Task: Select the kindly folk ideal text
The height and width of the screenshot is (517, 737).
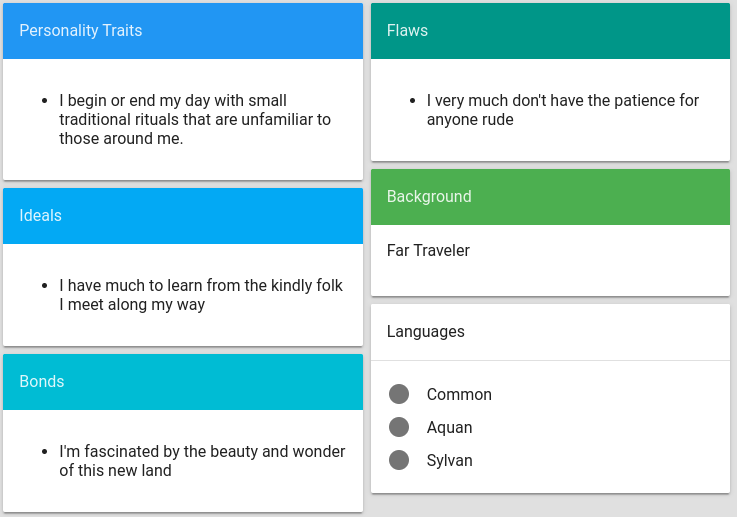Action: (x=201, y=295)
